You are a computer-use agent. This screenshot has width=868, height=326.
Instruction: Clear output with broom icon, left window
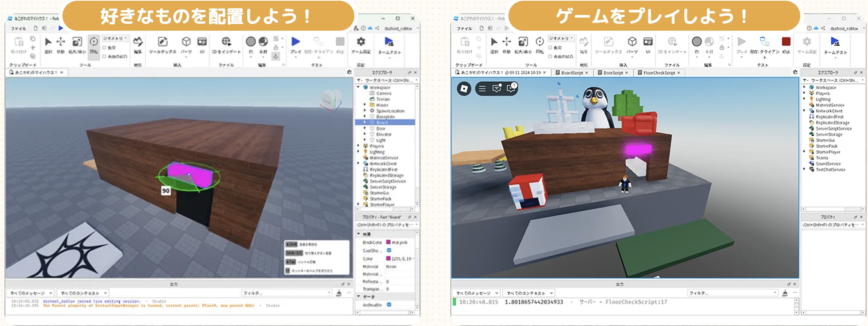click(339, 293)
